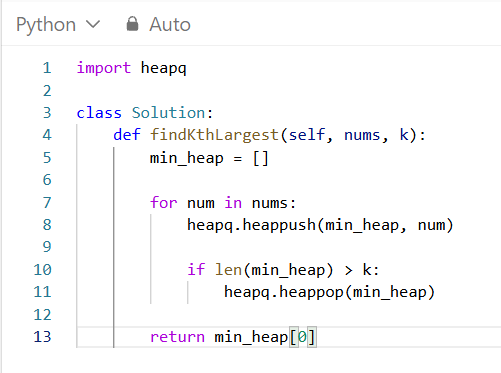The height and width of the screenshot is (373, 501).
Task: Place cursor on 'import' keyword
Action: coord(104,68)
